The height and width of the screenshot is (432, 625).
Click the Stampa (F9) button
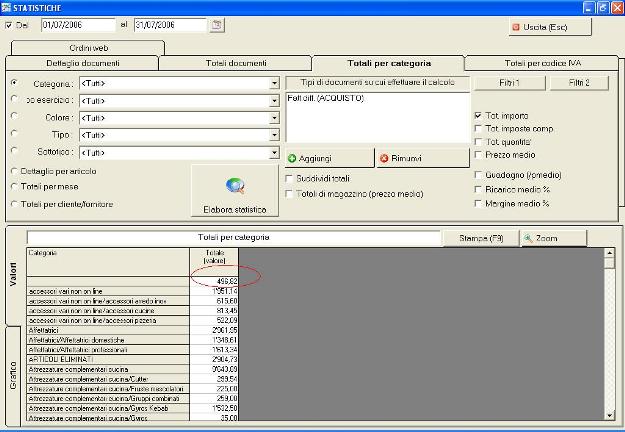(x=481, y=238)
